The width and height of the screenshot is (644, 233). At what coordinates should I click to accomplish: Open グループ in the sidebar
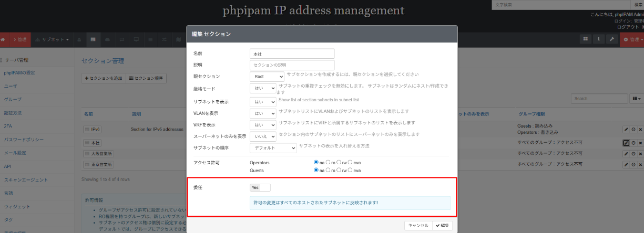click(x=13, y=99)
